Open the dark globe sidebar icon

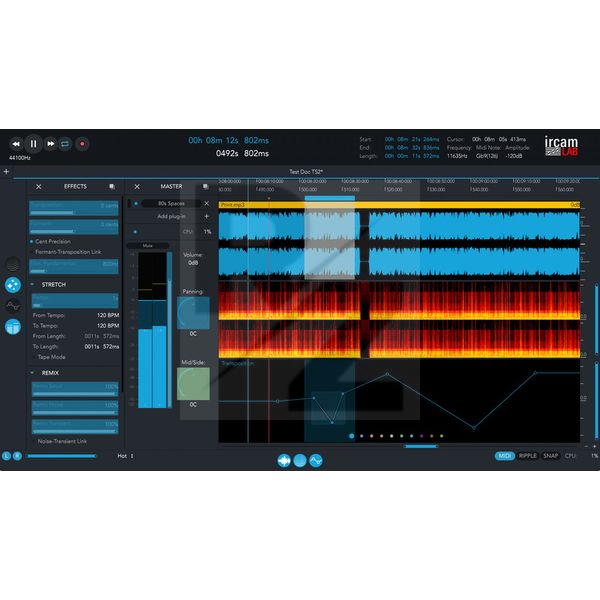point(13,264)
